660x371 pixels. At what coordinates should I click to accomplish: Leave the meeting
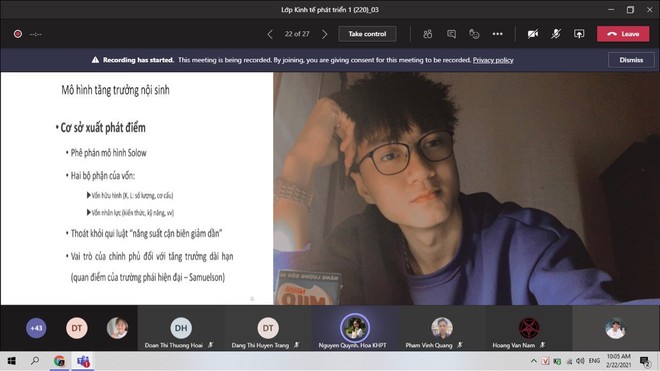pos(623,34)
